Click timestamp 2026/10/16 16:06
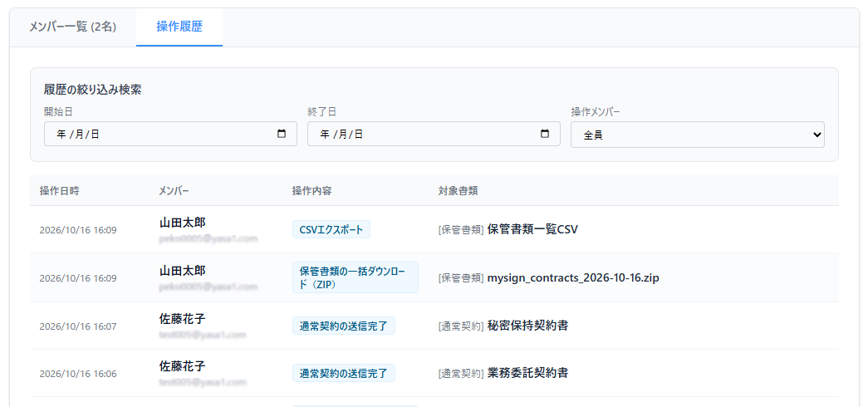Screen dimensions: 868x407 click(78, 374)
